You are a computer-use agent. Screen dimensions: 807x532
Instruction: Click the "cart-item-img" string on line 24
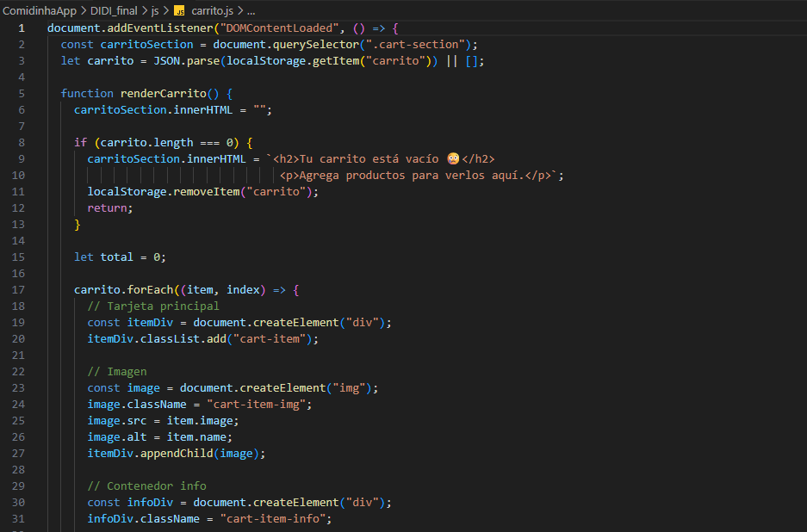point(266,404)
